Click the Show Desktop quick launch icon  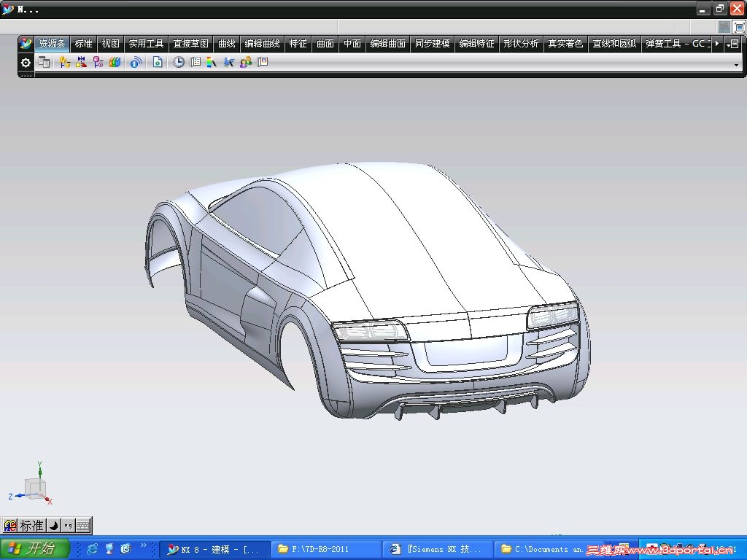(x=109, y=549)
